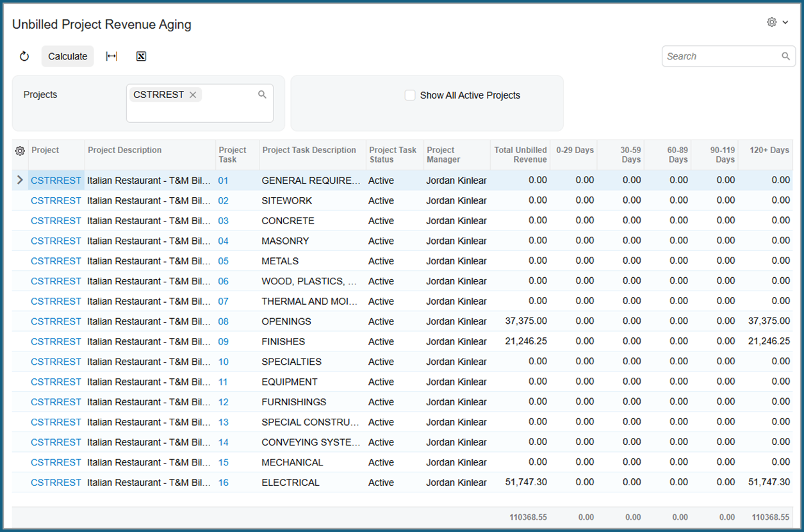Export the grid with the Excel icon
The height and width of the screenshot is (532, 804).
point(142,56)
